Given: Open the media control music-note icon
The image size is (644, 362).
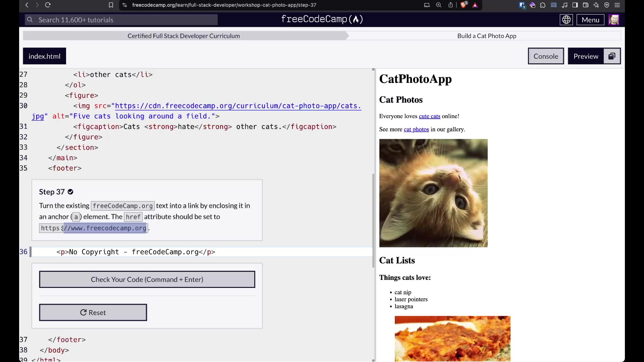Looking at the screenshot, I should [x=565, y=5].
